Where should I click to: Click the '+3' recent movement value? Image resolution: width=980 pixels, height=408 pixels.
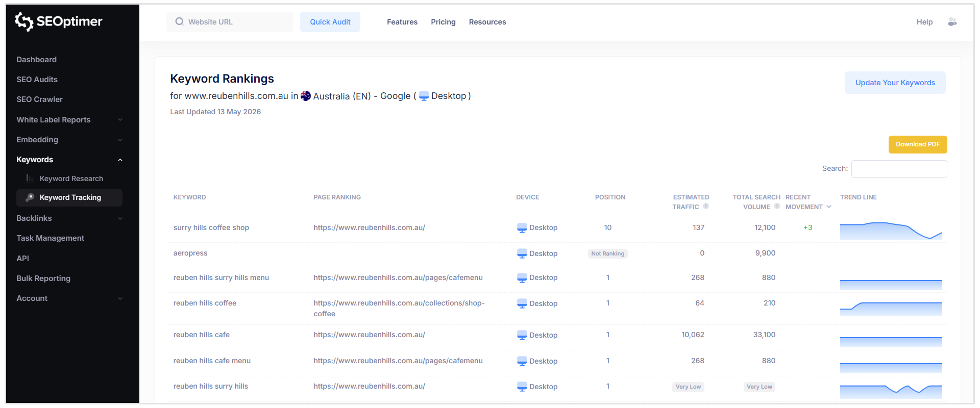(807, 228)
